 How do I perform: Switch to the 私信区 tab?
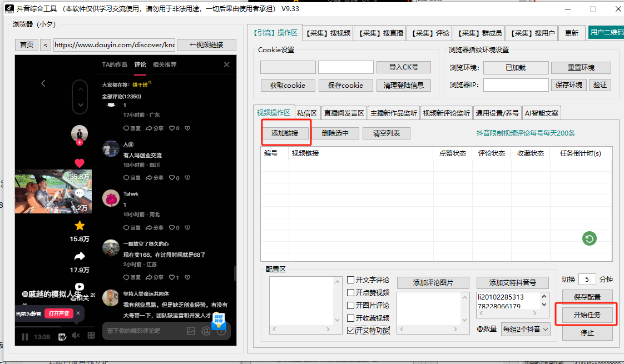[x=307, y=113]
